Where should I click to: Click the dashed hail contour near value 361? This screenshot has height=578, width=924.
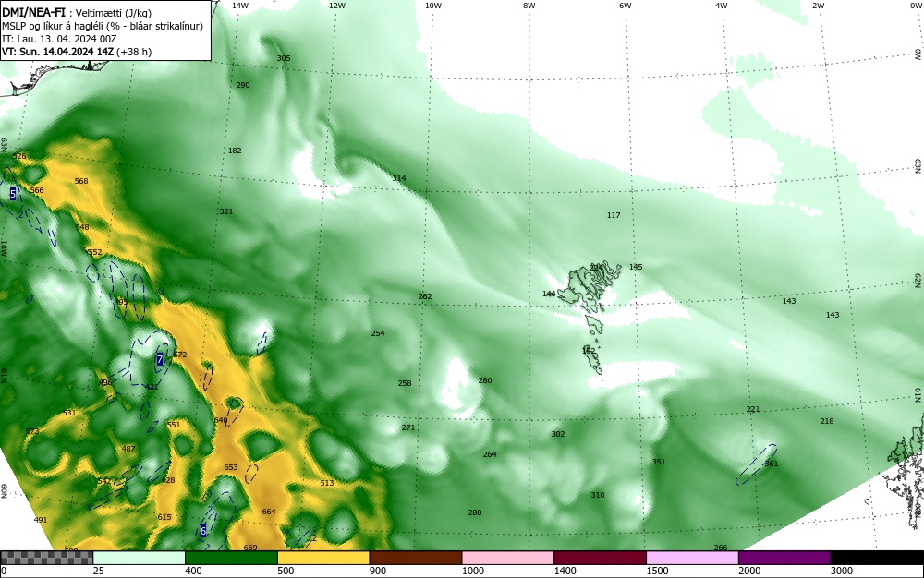(x=756, y=465)
